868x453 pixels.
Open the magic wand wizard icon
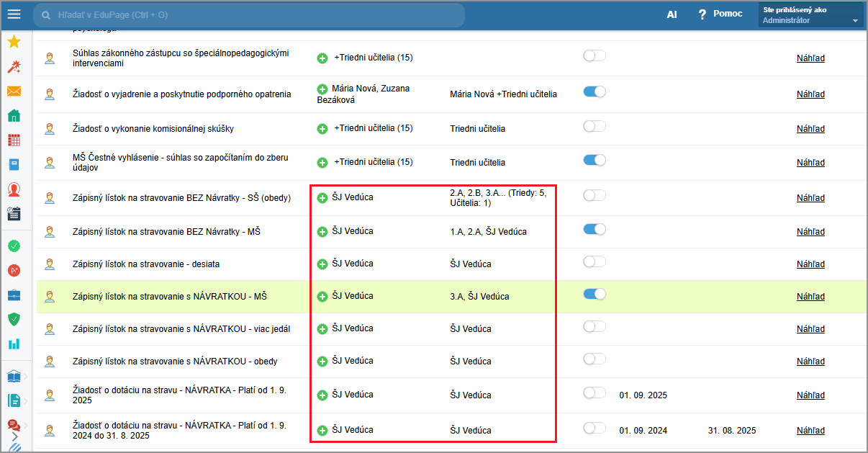tap(14, 67)
